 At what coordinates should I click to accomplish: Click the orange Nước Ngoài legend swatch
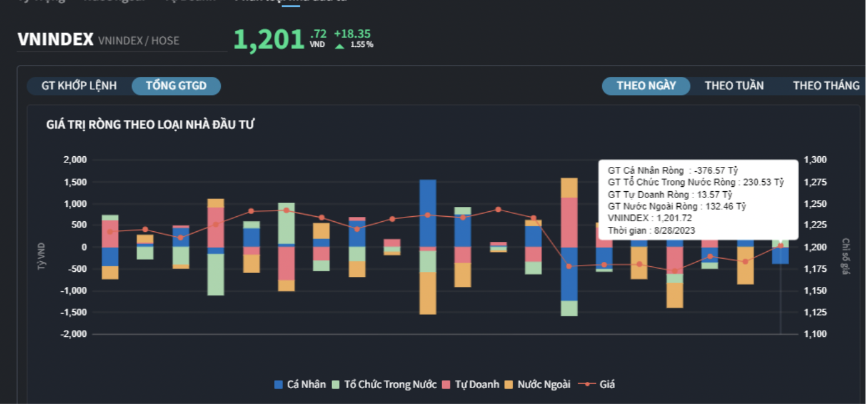coord(509,384)
